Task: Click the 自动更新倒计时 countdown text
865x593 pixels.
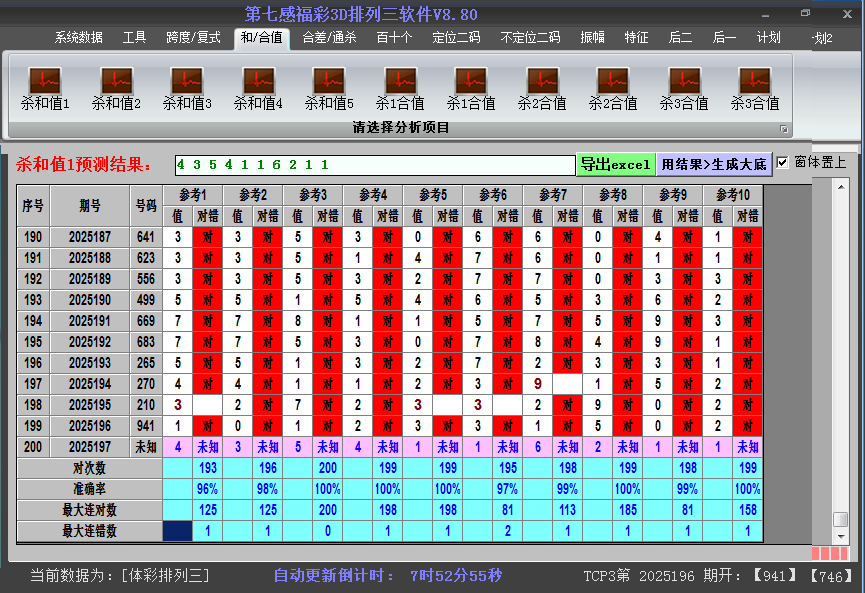Action: [388, 576]
